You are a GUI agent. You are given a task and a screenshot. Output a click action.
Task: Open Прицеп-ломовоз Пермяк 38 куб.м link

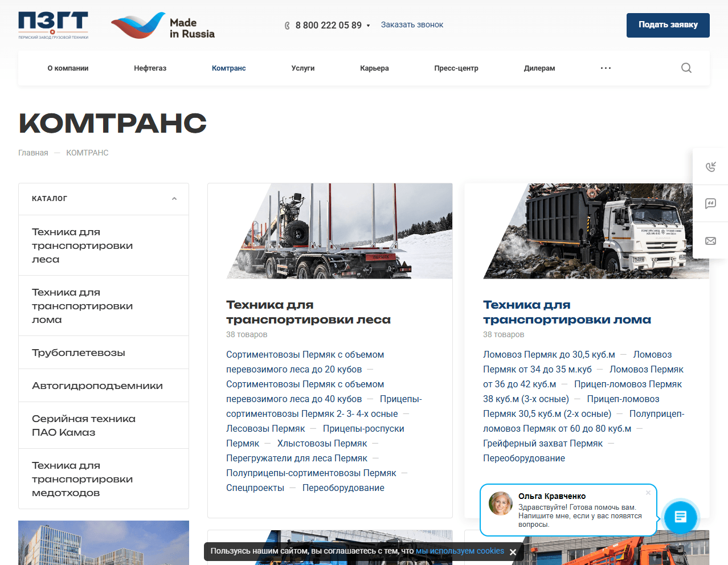coord(582,391)
